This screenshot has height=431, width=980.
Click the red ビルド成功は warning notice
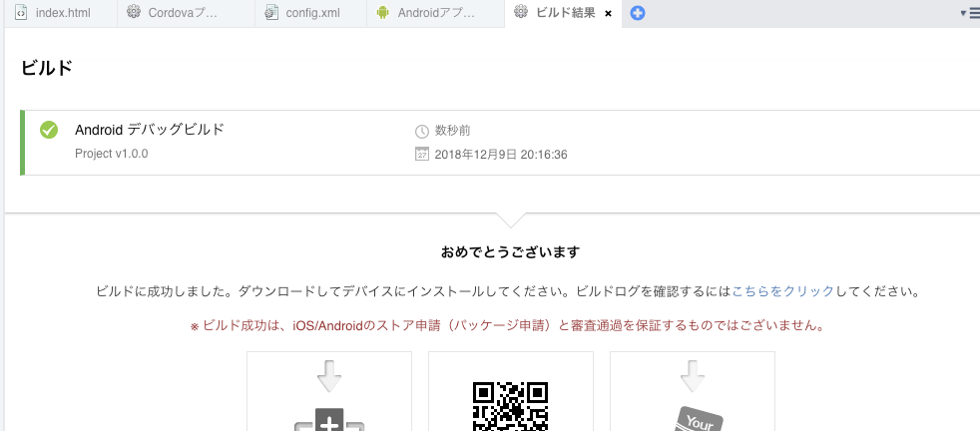click(507, 325)
